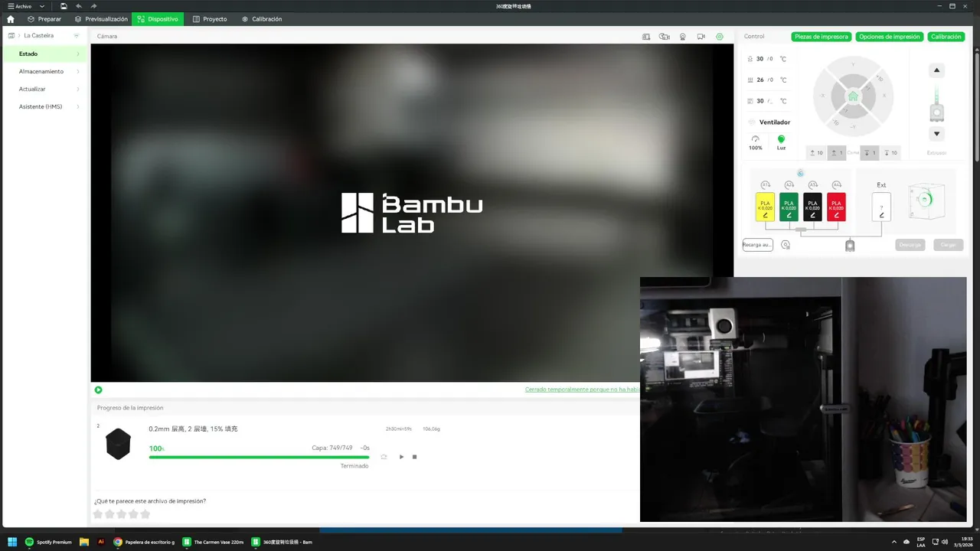Screen dimensions: 980x551
Task: Rate the print file one star
Action: pos(97,514)
